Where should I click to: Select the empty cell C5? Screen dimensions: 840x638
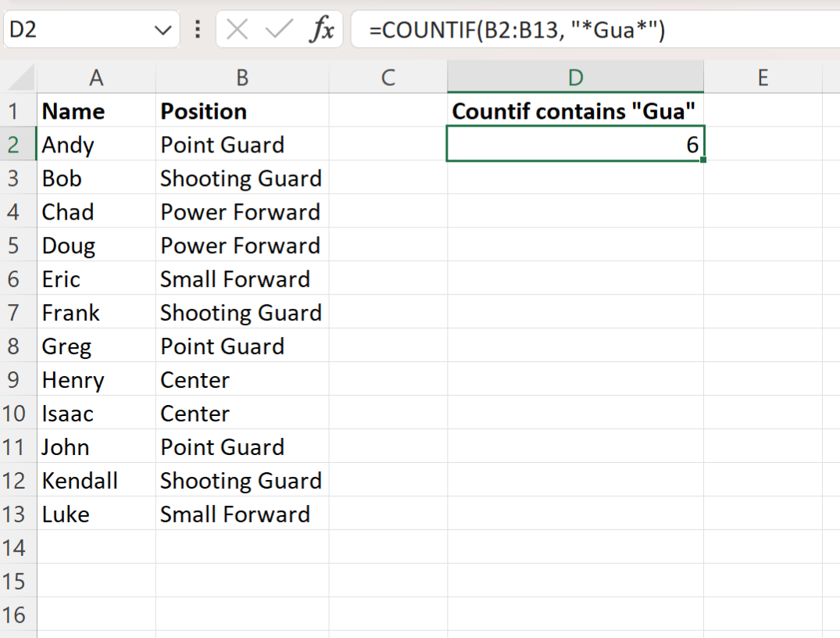coord(388,245)
